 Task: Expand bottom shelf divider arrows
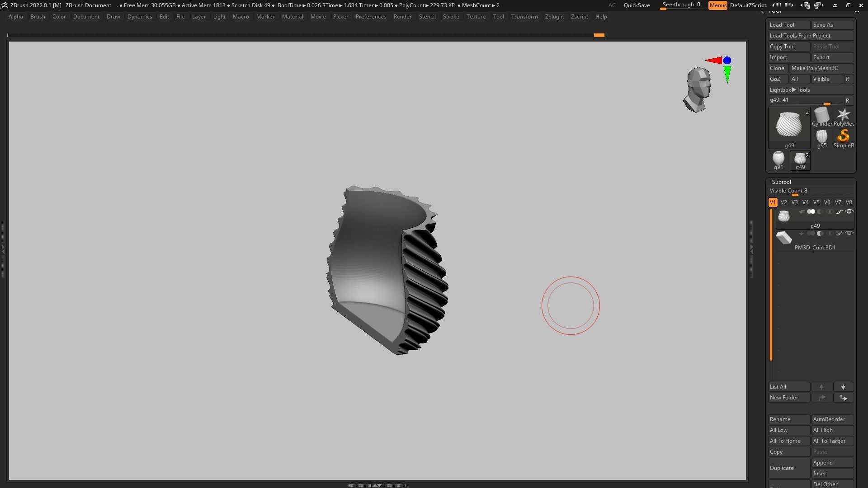377,485
